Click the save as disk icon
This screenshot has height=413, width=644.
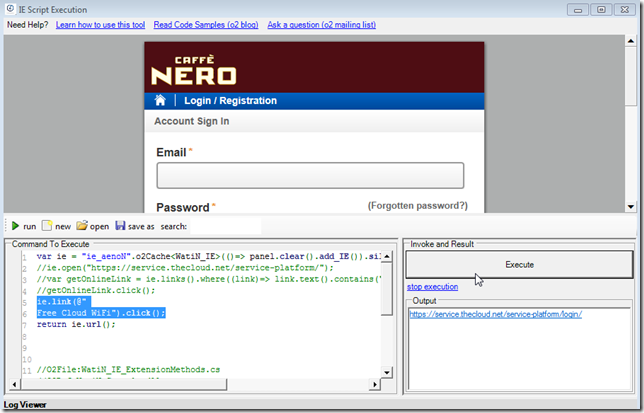click(121, 226)
